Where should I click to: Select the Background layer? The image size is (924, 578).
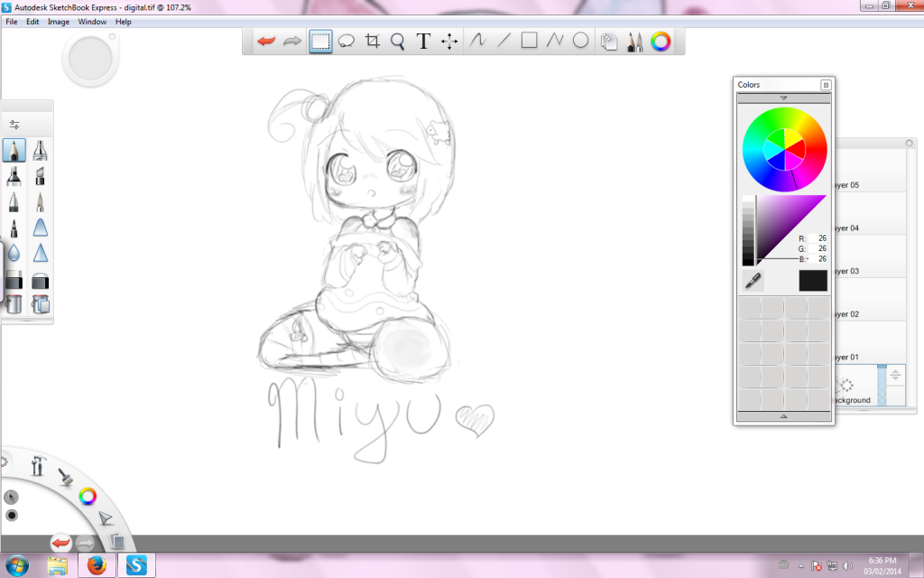871,386
